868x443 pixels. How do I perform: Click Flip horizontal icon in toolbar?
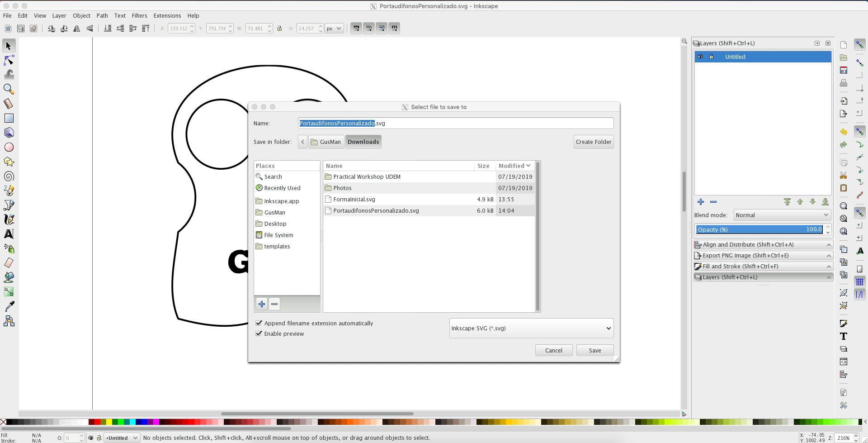77,29
